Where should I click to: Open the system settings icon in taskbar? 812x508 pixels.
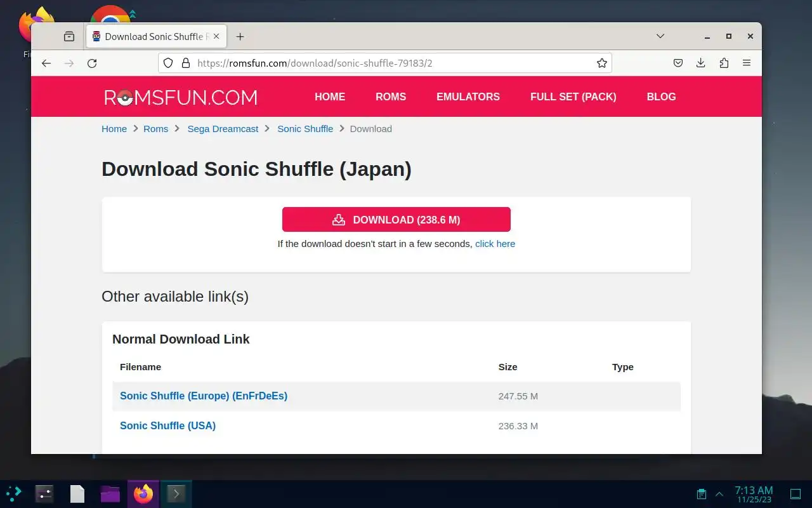(44, 493)
